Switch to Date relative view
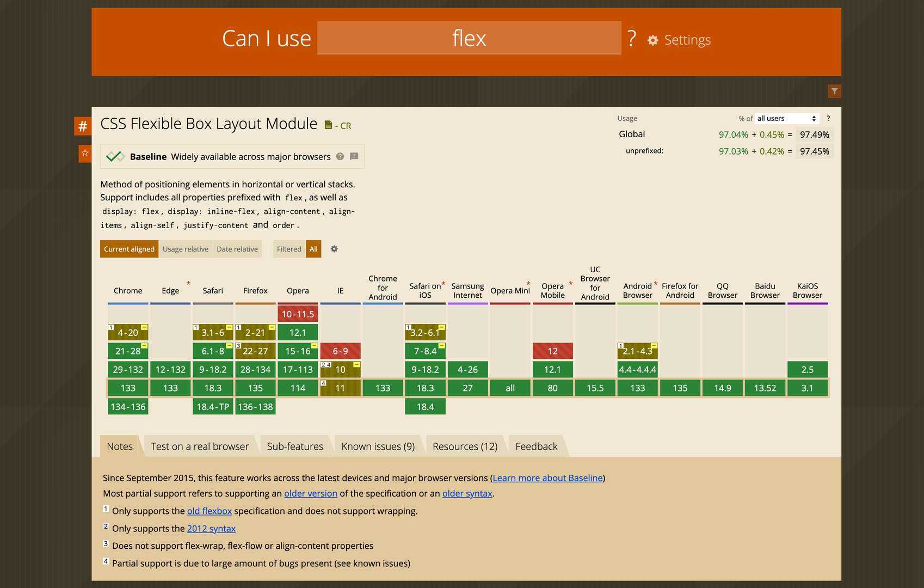 coord(237,249)
